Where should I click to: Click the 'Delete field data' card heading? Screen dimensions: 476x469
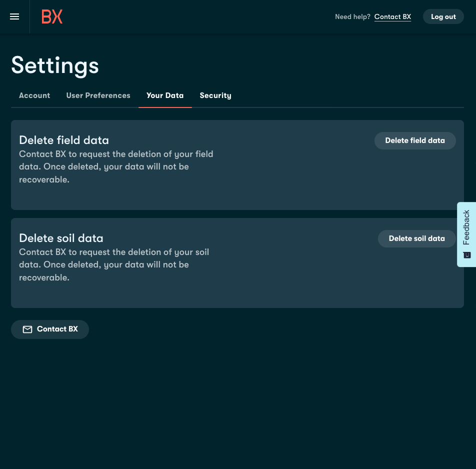click(64, 140)
